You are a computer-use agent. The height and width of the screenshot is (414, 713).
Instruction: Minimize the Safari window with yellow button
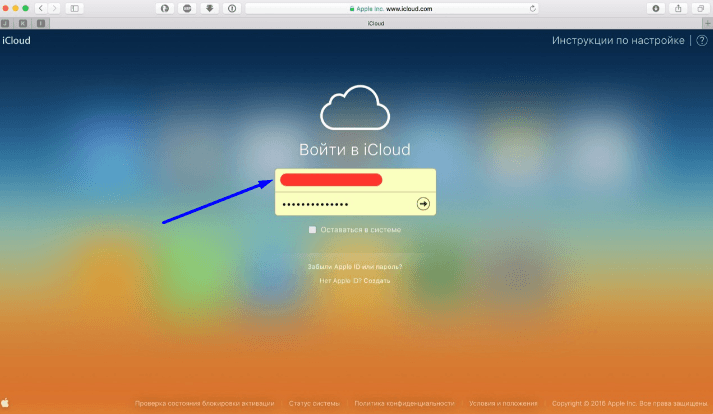click(x=15, y=8)
